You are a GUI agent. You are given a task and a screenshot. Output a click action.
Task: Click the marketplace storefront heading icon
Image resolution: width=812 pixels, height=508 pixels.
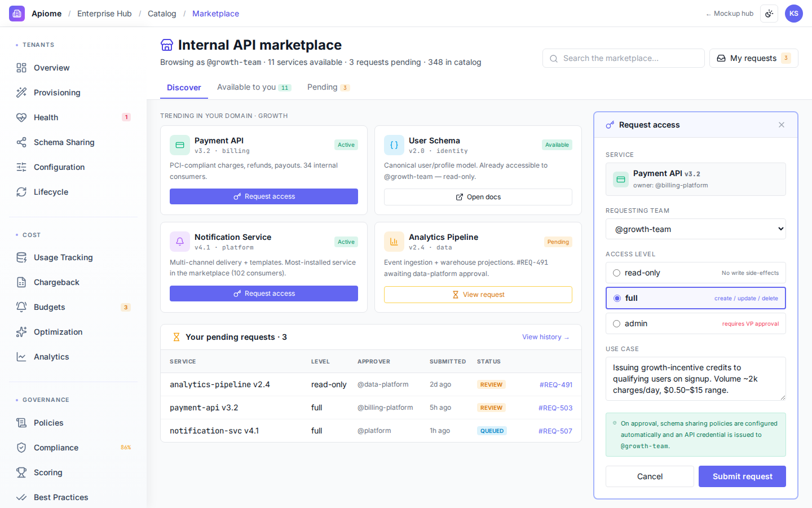[167, 45]
